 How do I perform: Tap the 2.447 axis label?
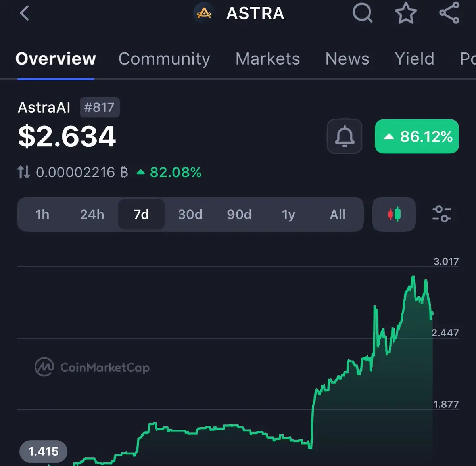(x=445, y=333)
